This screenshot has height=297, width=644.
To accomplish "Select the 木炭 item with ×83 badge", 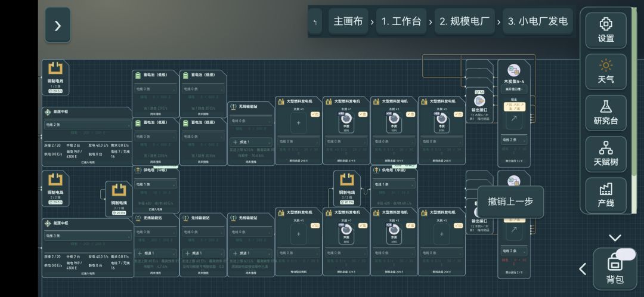I will (x=441, y=122).
